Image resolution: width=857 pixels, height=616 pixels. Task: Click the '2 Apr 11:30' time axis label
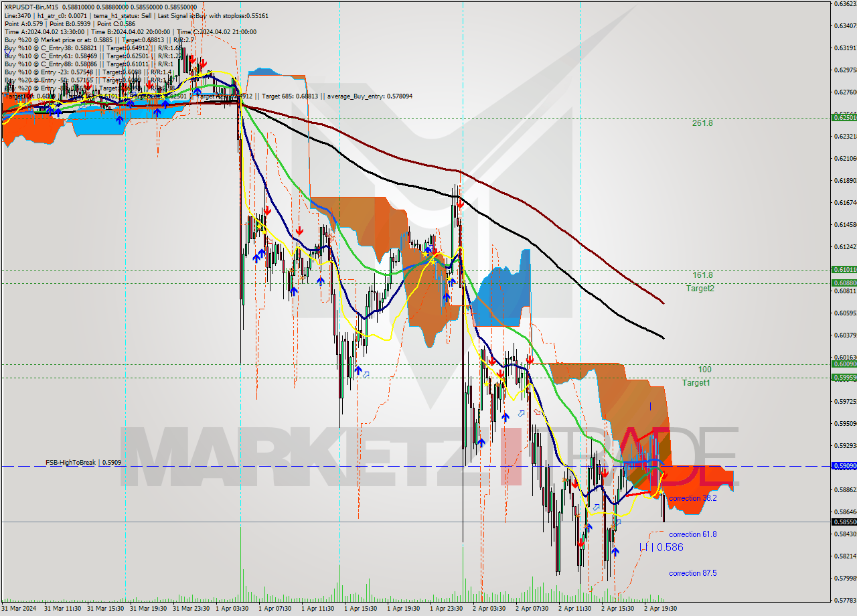tap(576, 609)
